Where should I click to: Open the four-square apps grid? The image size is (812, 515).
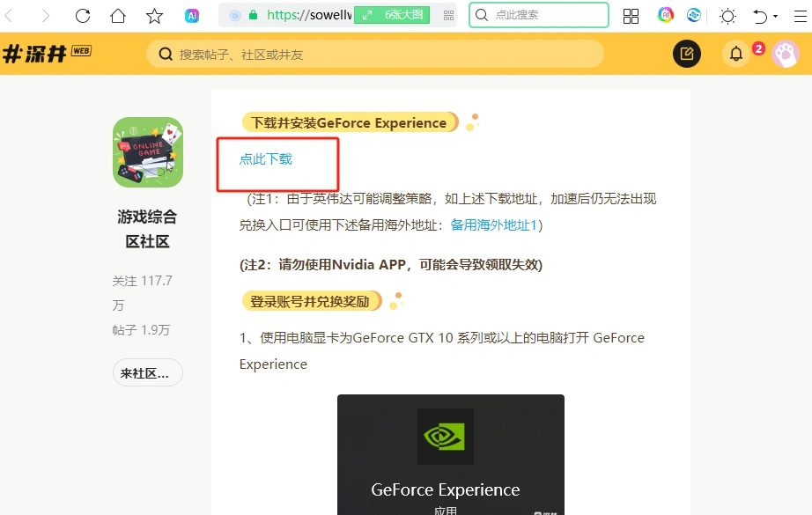point(631,16)
